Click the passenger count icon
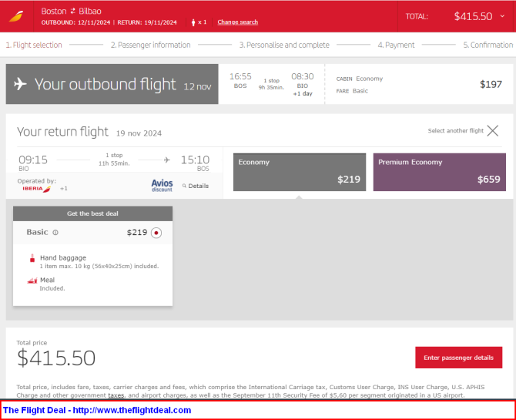Screen dimensions: 516x420 point(193,22)
